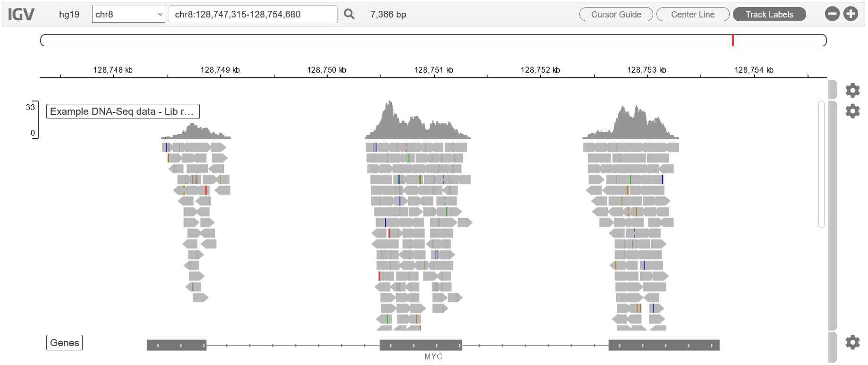Image resolution: width=868 pixels, height=365 pixels.
Task: Click the alignment track vertical scrollbar
Action: coord(821,164)
